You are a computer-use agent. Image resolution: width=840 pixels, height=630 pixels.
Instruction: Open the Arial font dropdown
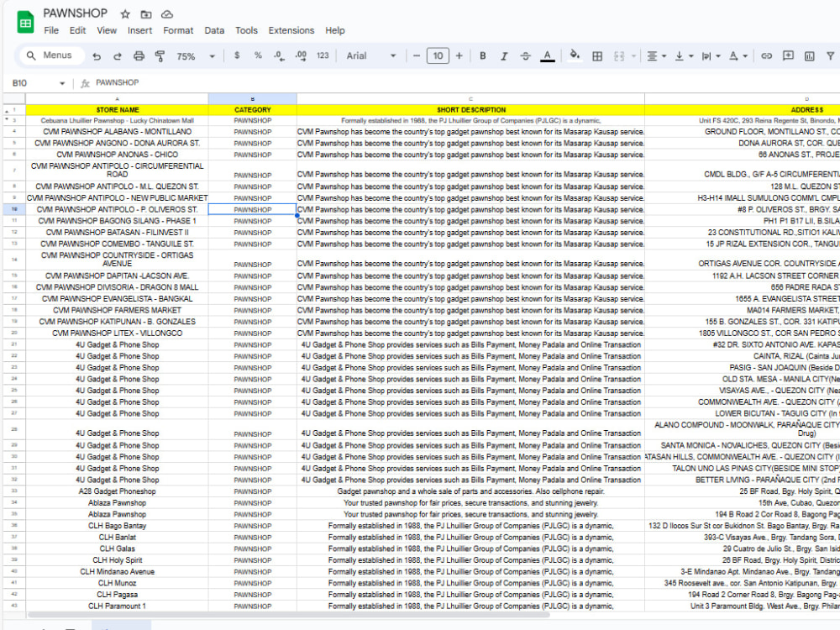tap(370, 55)
